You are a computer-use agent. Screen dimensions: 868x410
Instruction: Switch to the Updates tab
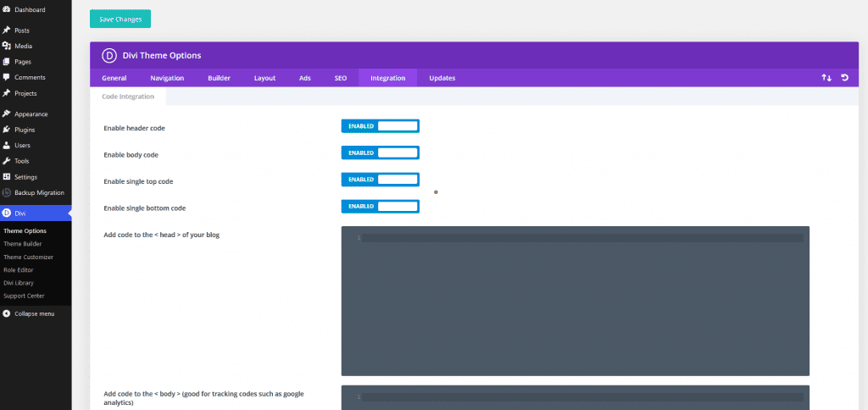442,78
